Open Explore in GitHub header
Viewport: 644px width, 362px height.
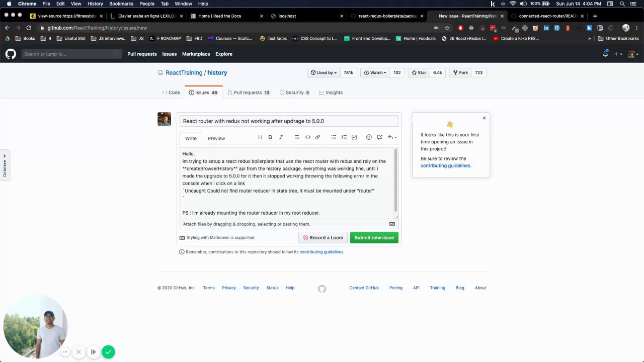coord(224,54)
